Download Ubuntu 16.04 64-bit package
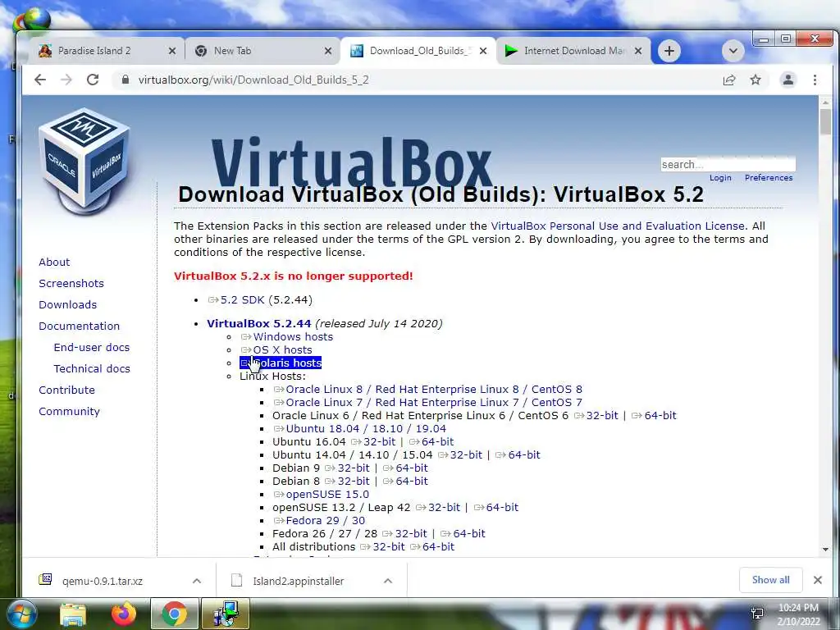The width and height of the screenshot is (840, 630). coord(431,442)
